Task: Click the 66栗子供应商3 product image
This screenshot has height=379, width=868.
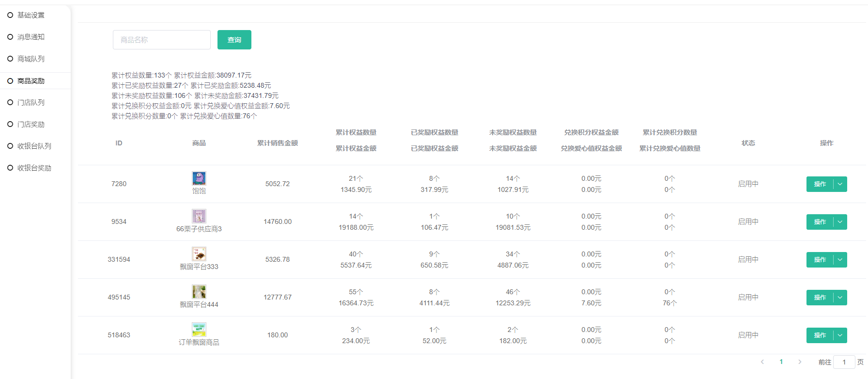Action: coord(199,216)
